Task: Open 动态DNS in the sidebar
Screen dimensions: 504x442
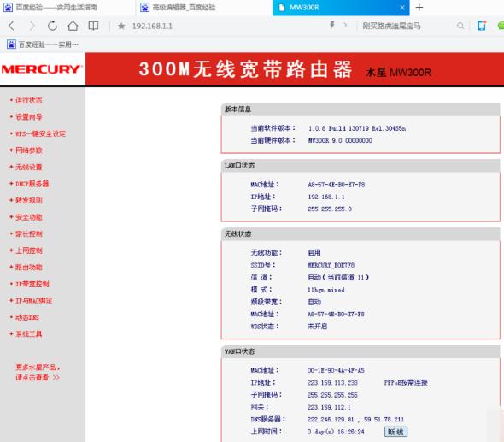Action: (27, 317)
